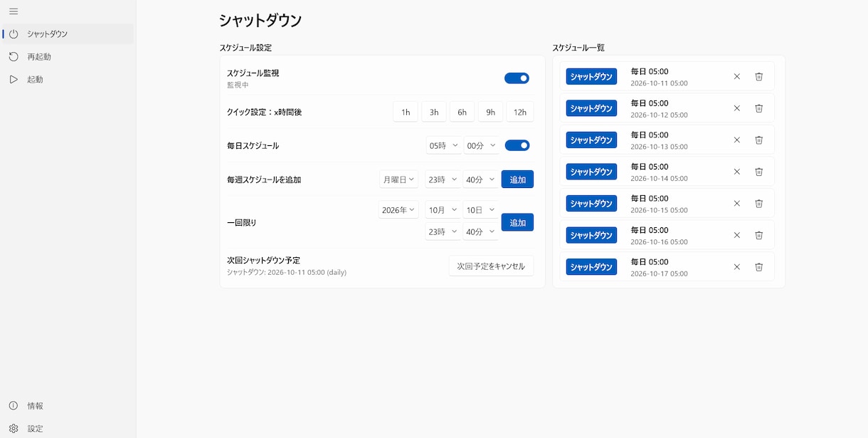Cancel the 2026-10-15 05:00 schedule with X
Viewport: 868px width, 438px height.
coord(737,203)
